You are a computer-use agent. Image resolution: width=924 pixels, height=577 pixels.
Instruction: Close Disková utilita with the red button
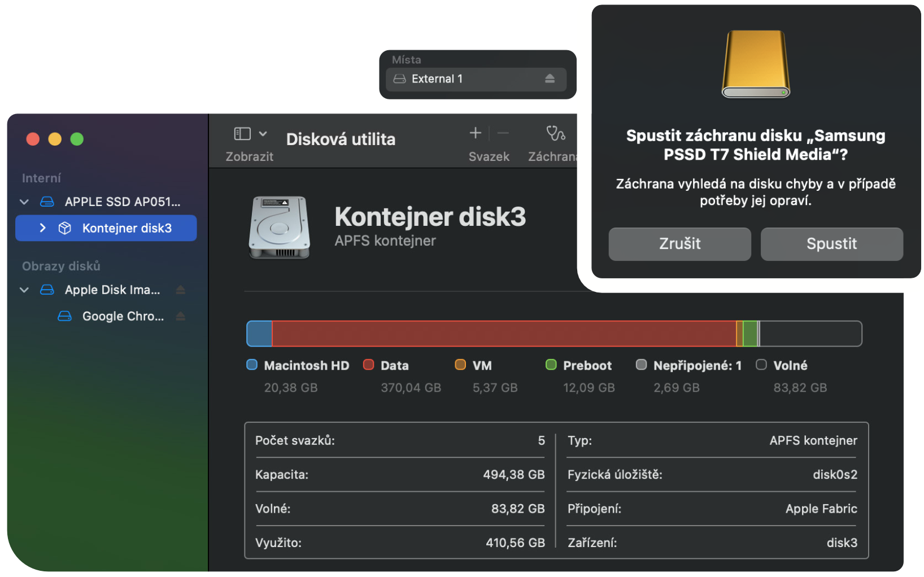(33, 139)
